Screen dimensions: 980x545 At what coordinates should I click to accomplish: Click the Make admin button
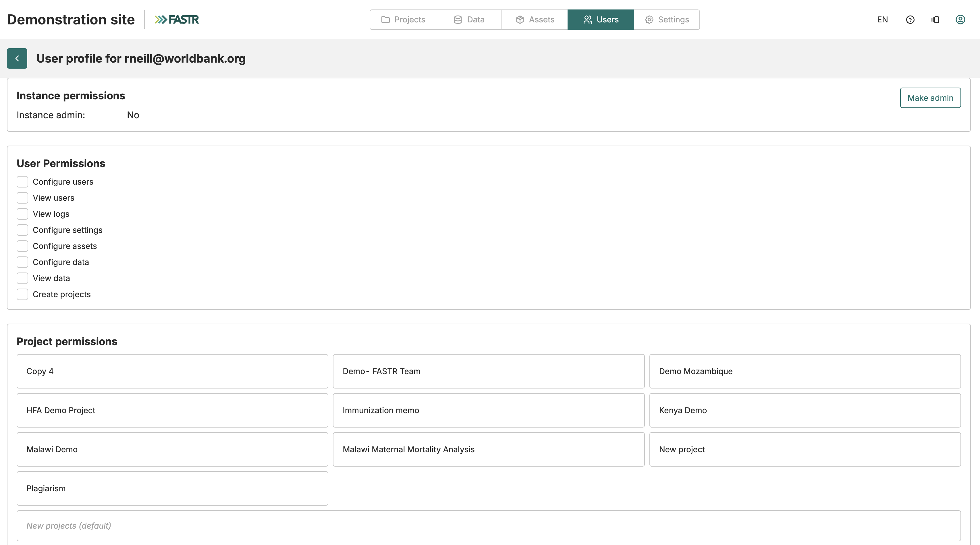pos(930,98)
